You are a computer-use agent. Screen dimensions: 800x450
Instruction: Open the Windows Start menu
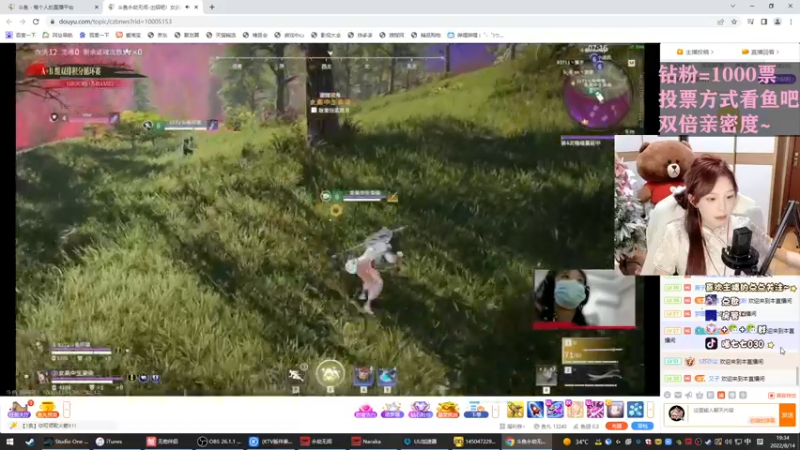[10, 442]
